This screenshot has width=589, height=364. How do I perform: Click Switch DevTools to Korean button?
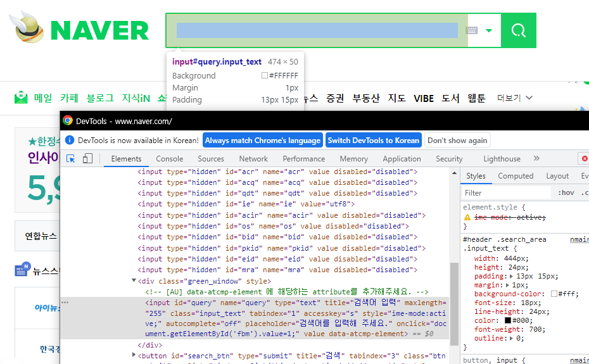(374, 141)
